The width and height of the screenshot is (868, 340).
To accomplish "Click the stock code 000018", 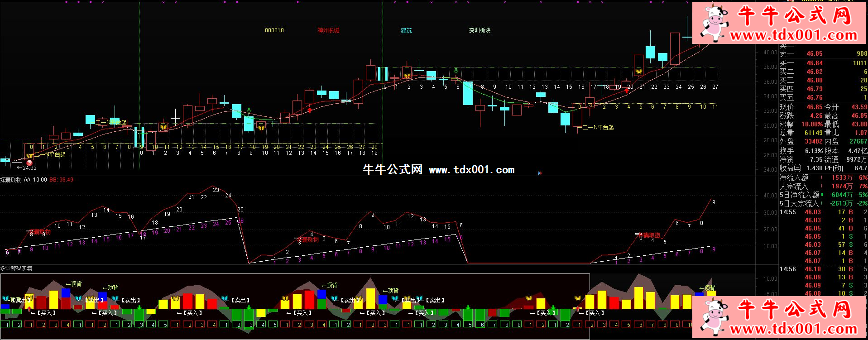I will click(274, 30).
